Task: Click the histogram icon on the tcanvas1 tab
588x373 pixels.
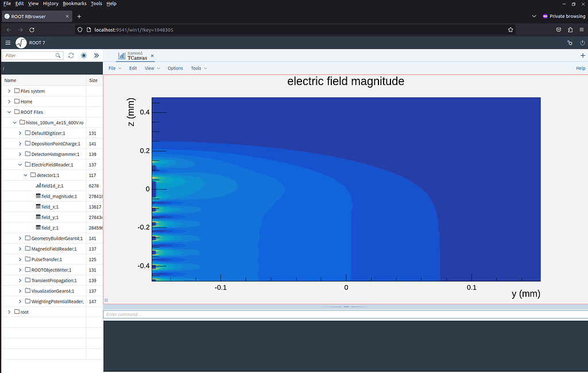Action: point(123,57)
